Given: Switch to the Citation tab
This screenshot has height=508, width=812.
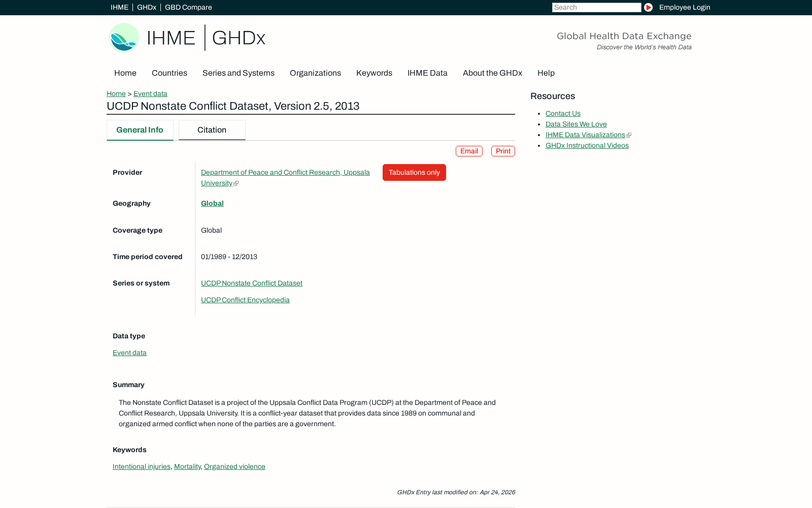Looking at the screenshot, I should pyautogui.click(x=212, y=130).
